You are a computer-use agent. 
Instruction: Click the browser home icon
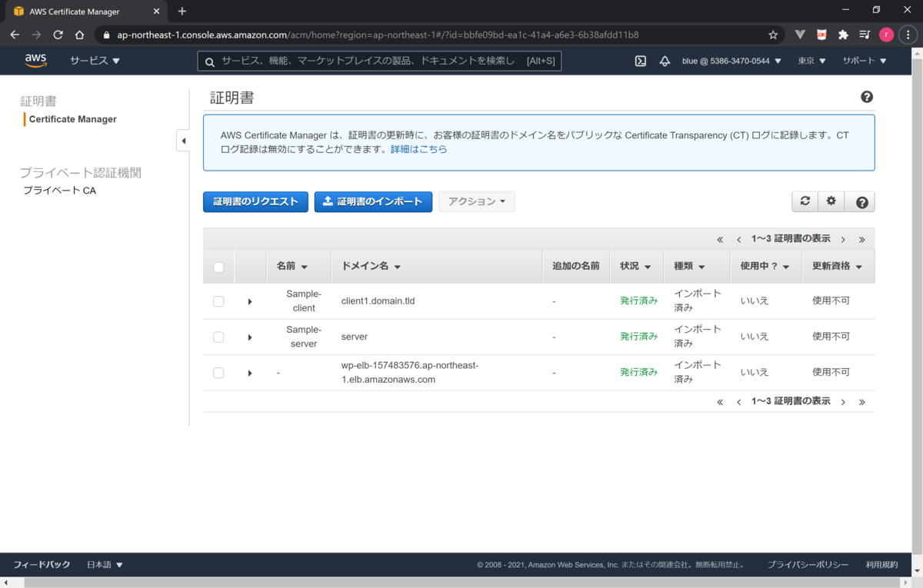[x=79, y=35]
